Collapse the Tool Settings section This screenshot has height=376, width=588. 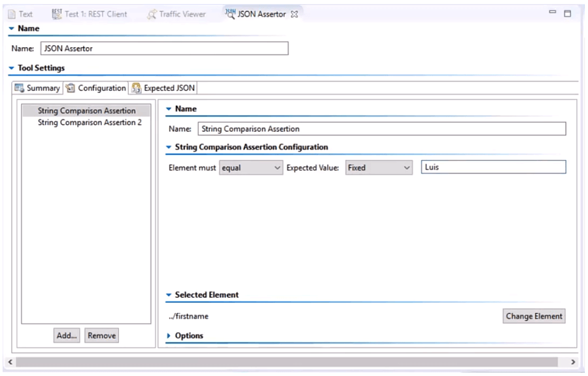point(11,68)
